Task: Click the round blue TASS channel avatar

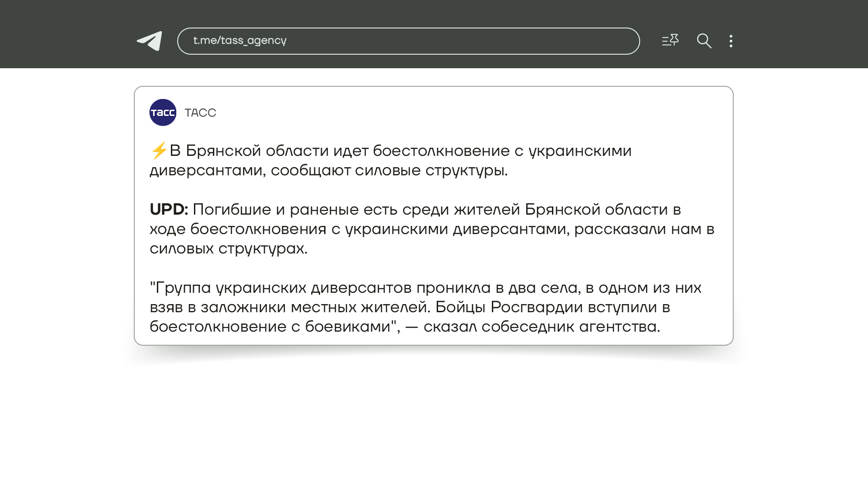Action: [x=163, y=113]
